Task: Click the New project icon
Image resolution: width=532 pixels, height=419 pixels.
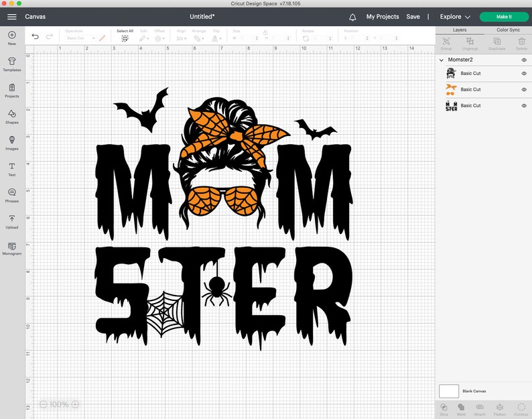Action: (12, 35)
